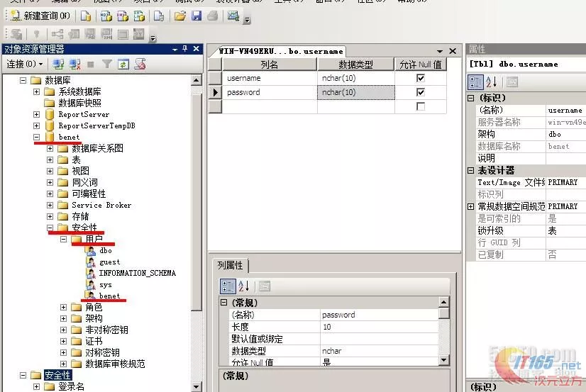
Task: Click the Disconnect icon in Object Explorer
Action: pos(75,65)
